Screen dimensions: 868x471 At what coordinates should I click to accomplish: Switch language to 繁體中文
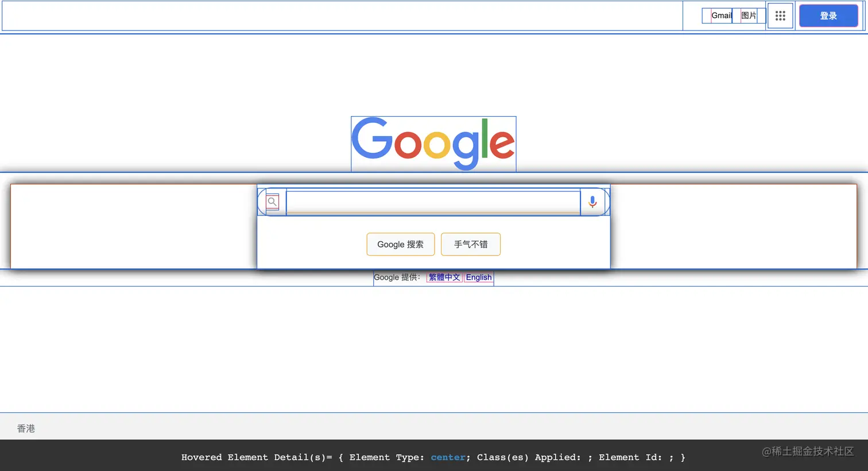point(444,277)
